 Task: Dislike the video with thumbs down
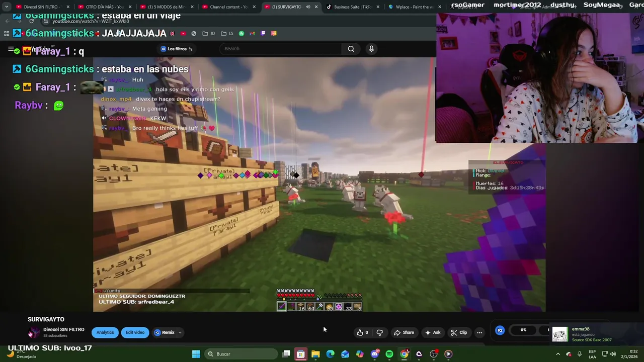380,332
